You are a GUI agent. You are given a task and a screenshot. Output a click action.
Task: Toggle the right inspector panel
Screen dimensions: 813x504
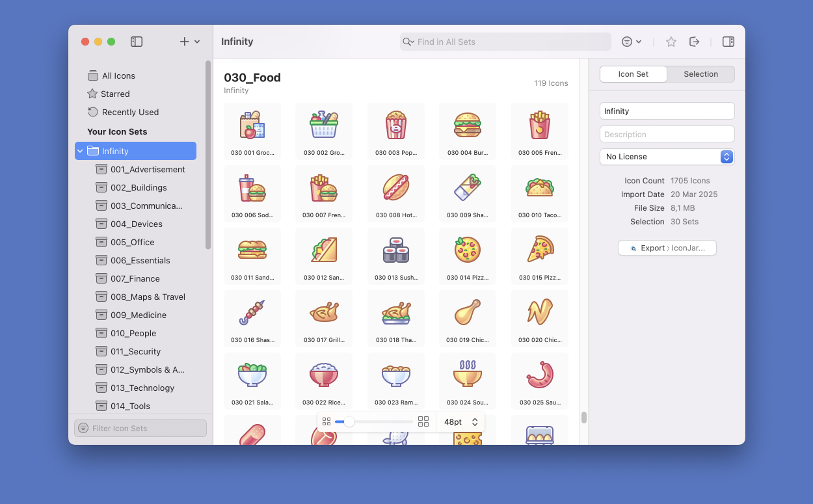coord(728,42)
